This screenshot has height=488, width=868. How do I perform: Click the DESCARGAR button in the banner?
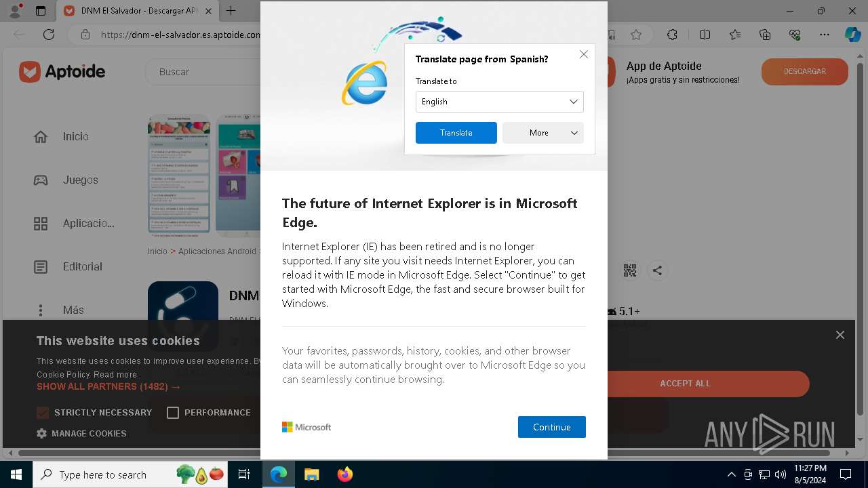pyautogui.click(x=804, y=71)
